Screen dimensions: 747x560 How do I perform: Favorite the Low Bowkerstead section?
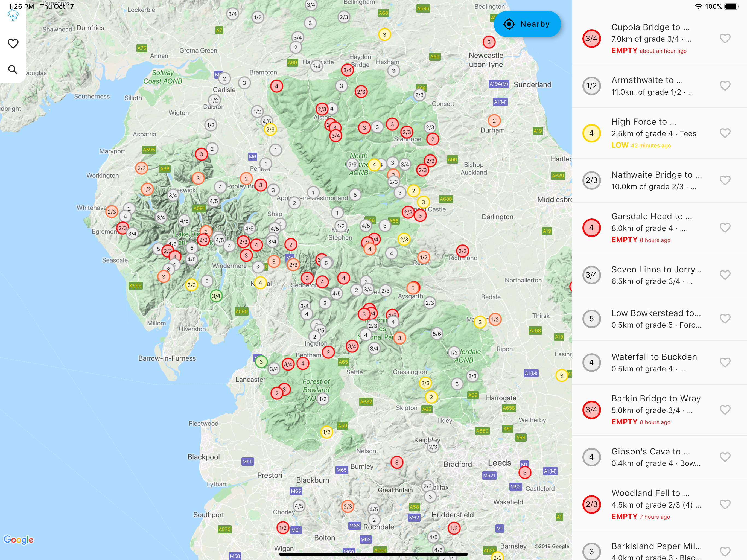725,319
